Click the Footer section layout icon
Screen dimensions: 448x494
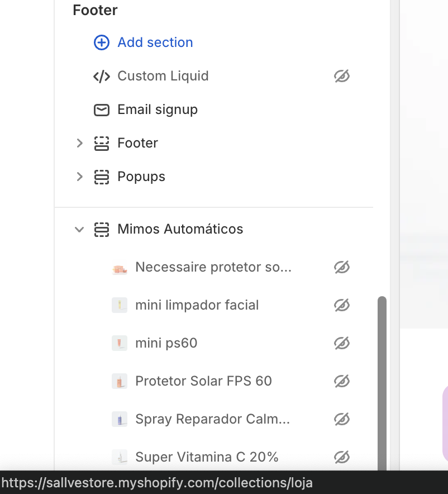101,144
